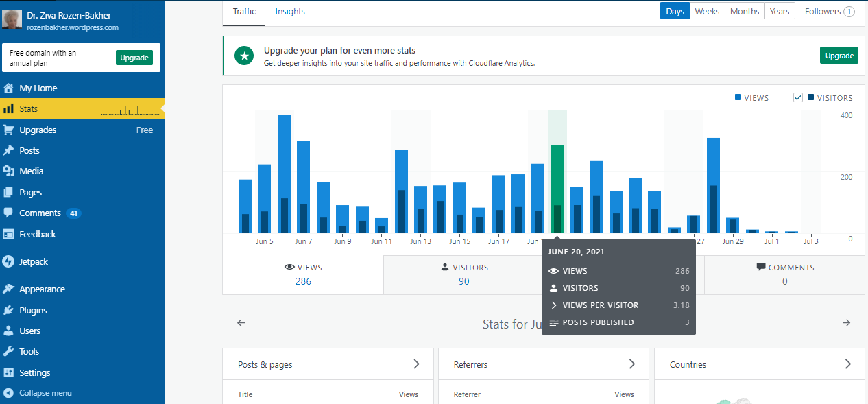Click the Comments bubble icon in sidebar
Image resolution: width=868 pixels, height=404 pixels.
pos(8,213)
